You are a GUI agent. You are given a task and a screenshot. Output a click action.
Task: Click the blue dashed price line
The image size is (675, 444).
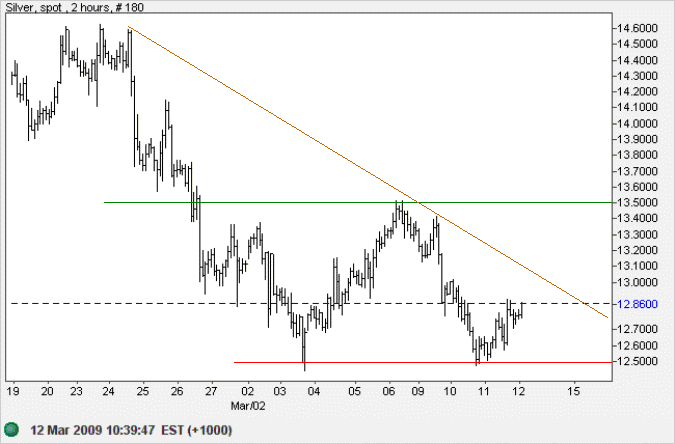tap(311, 304)
